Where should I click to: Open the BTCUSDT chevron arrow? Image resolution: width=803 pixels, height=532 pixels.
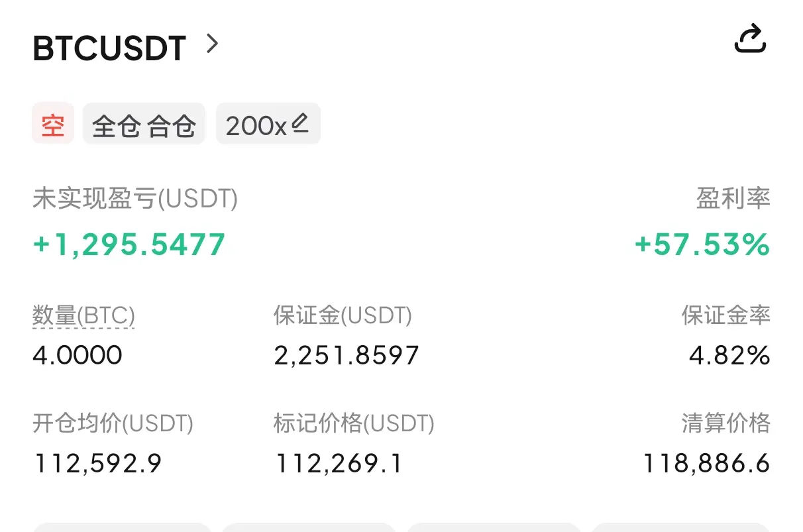(x=212, y=44)
